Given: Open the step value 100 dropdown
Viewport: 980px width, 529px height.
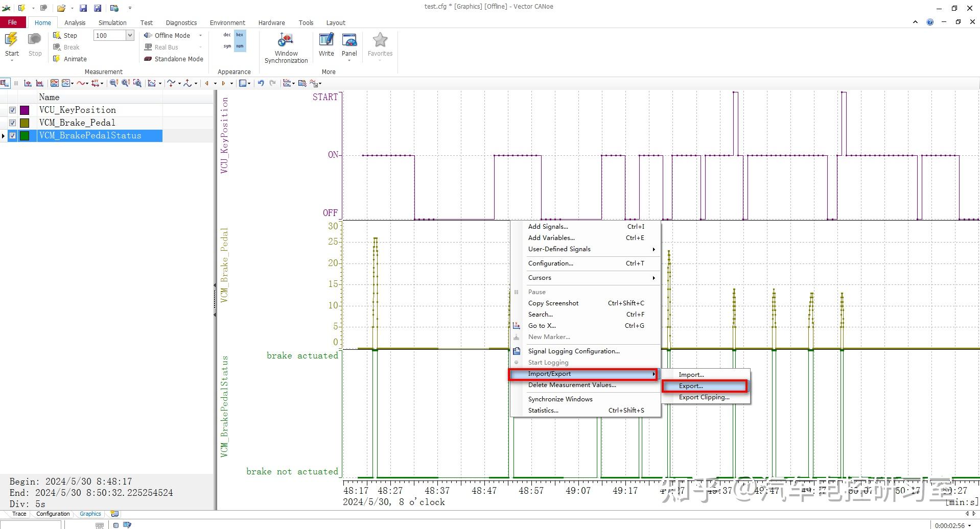Looking at the screenshot, I should pyautogui.click(x=130, y=35).
